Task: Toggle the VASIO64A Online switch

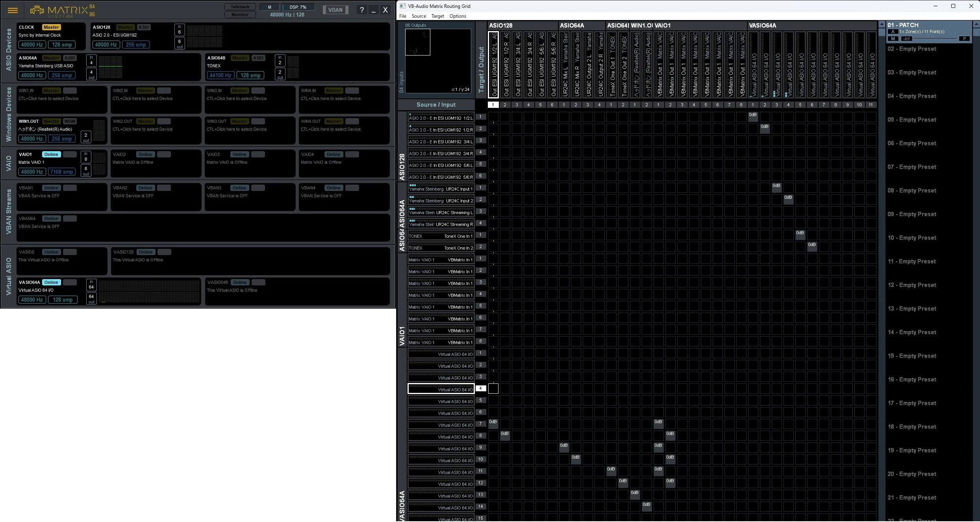Action: click(x=51, y=282)
